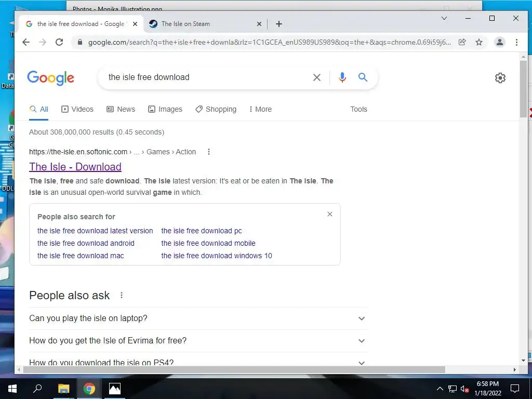Open 'The Isle - Download' result link
The width and height of the screenshot is (532, 399).
point(75,167)
